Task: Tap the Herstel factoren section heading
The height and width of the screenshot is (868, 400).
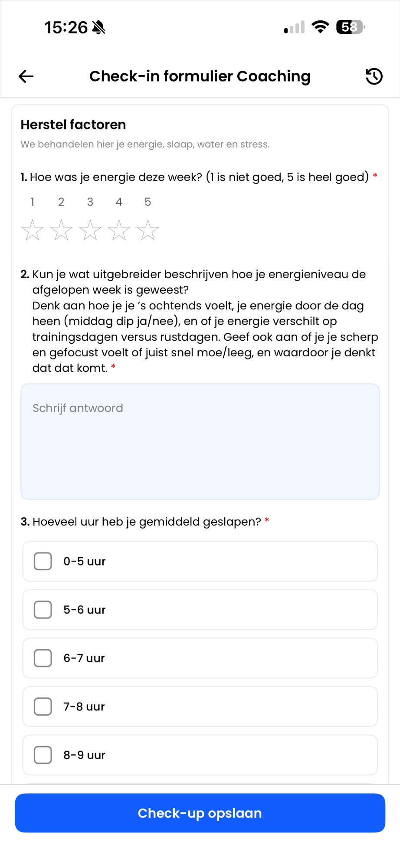Action: pyautogui.click(x=73, y=125)
